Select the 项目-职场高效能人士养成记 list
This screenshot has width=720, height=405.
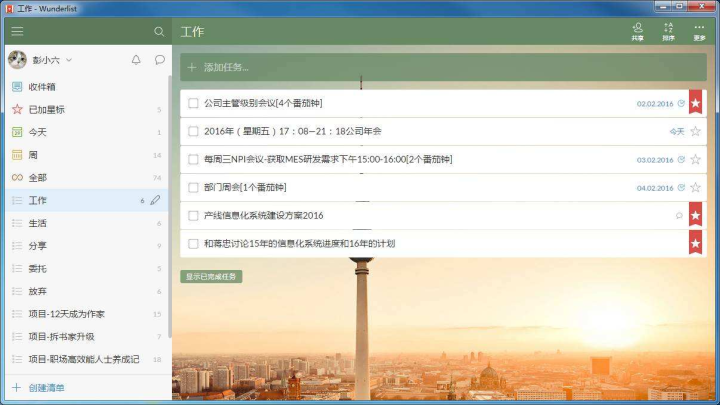pos(87,360)
